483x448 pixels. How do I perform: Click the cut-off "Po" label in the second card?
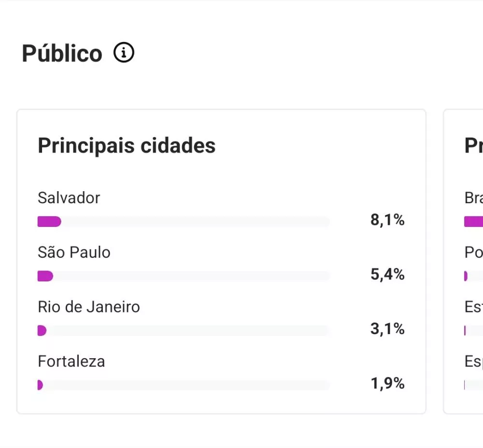pos(473,252)
